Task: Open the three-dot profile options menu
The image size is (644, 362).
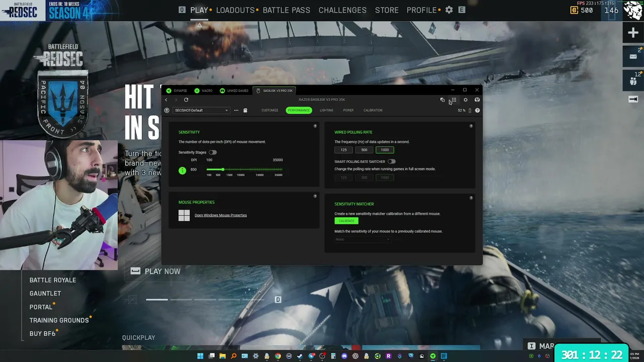Action: (236, 110)
